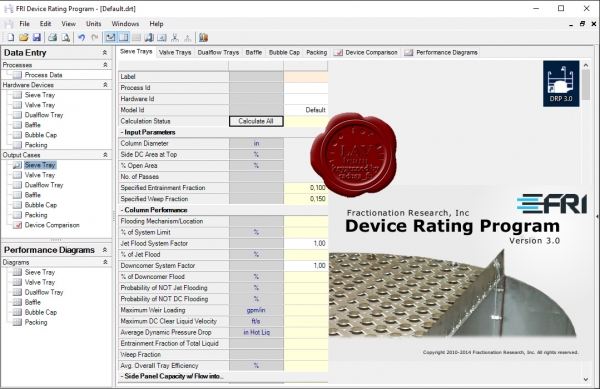The height and width of the screenshot is (389, 600).
Task: Collapse the Data Entry panel
Action: pos(105,52)
